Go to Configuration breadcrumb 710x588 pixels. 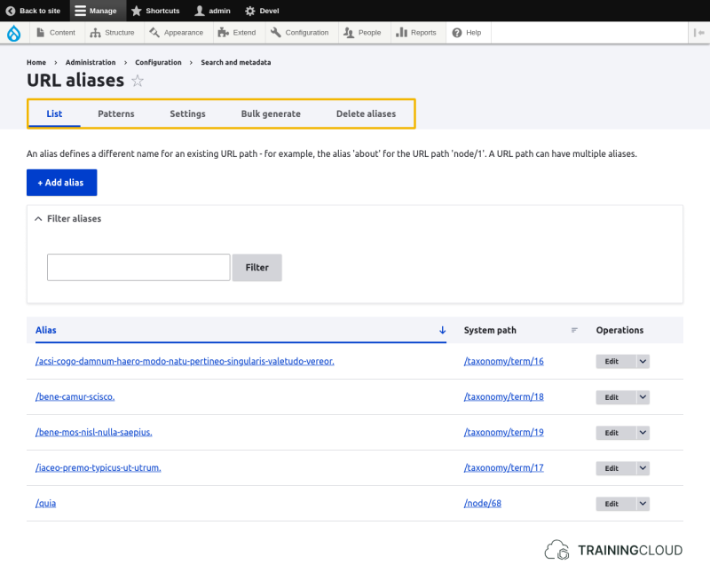(158, 62)
